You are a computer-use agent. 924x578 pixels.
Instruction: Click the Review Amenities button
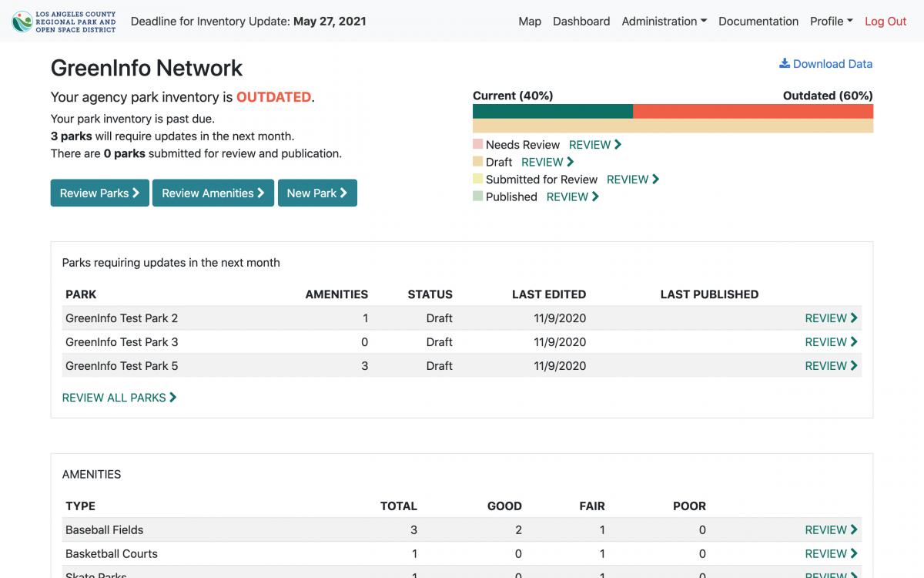[x=213, y=193]
